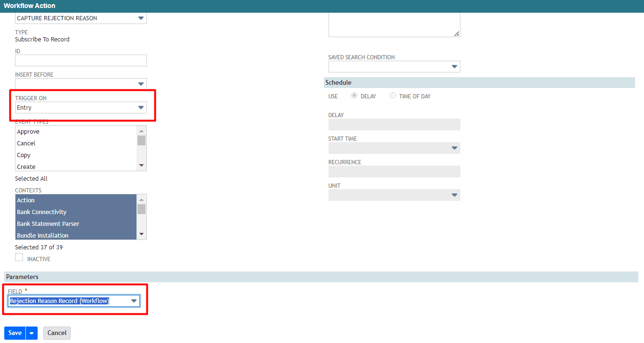Click the Delay input field

(394, 125)
